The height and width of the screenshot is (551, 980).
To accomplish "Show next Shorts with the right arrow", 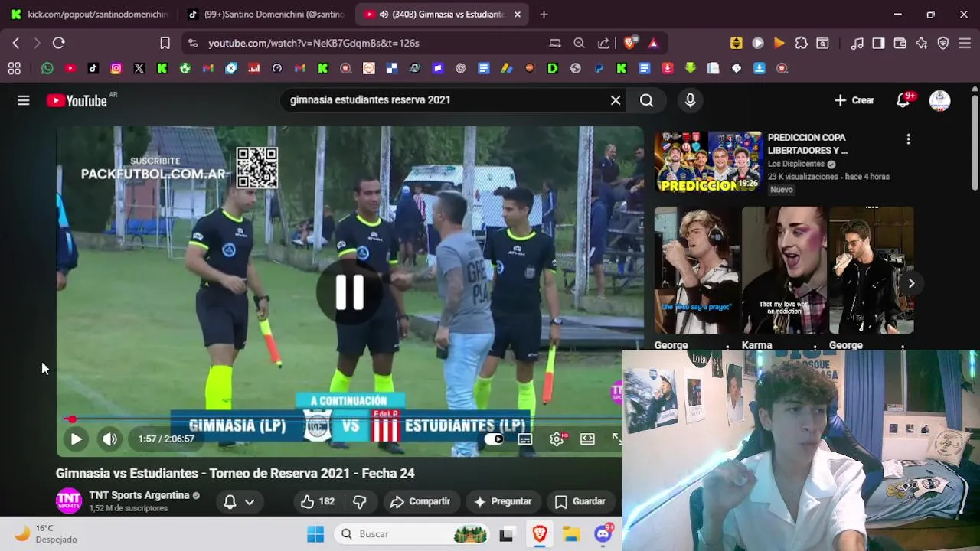I will point(911,283).
